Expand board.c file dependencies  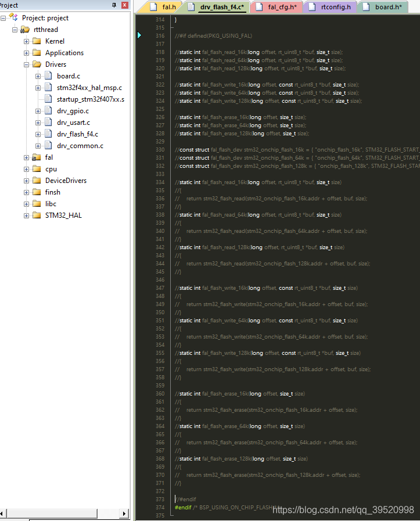coord(38,77)
